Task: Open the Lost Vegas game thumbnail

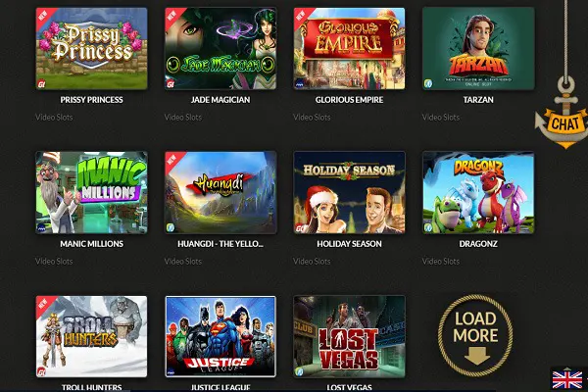Action: [x=349, y=336]
